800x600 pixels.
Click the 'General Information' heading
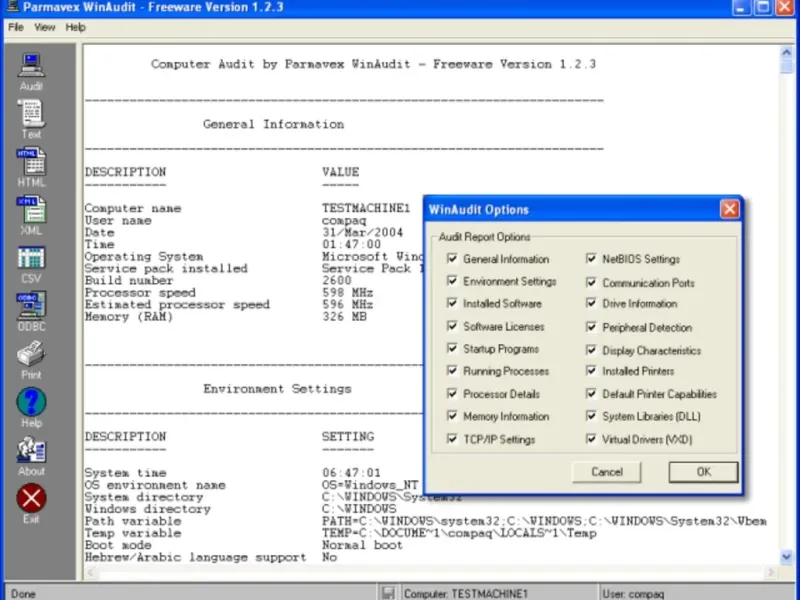click(x=273, y=124)
